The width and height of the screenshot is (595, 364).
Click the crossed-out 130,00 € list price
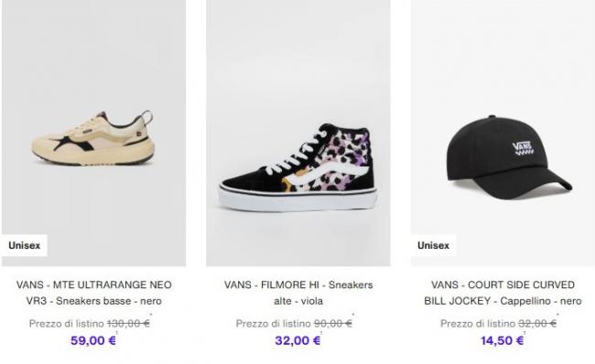(129, 324)
